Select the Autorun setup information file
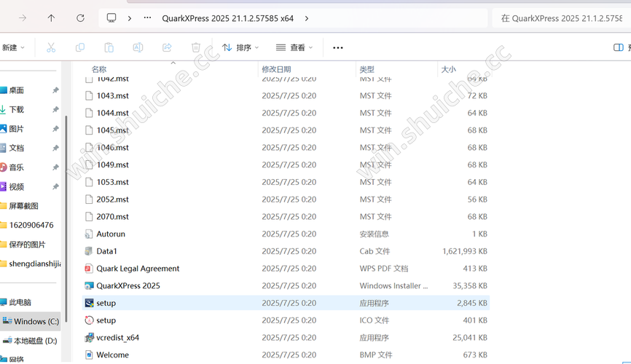Screen dimensions: 631x364 pyautogui.click(x=286, y=234)
